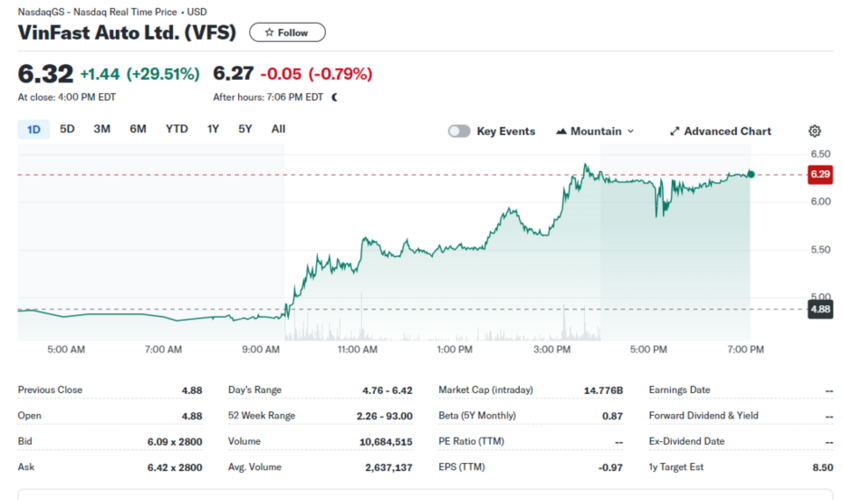843x500 pixels.
Task: Show the All time range
Action: click(x=278, y=129)
